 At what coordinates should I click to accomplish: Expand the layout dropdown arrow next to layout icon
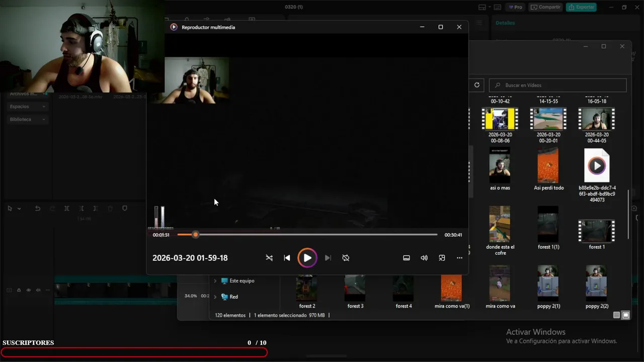click(x=489, y=8)
